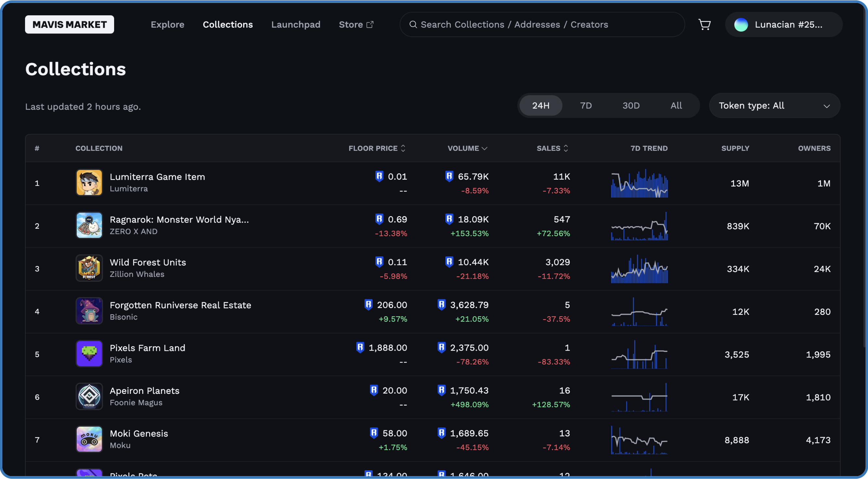The image size is (868, 479).
Task: Open the Pixels Farm Land link
Action: point(148,348)
